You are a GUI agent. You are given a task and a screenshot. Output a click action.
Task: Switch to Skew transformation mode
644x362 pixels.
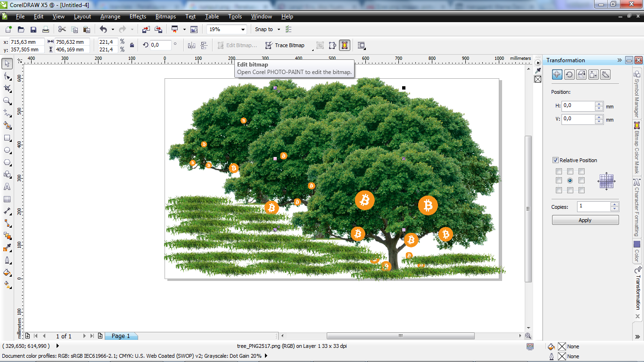click(606, 74)
